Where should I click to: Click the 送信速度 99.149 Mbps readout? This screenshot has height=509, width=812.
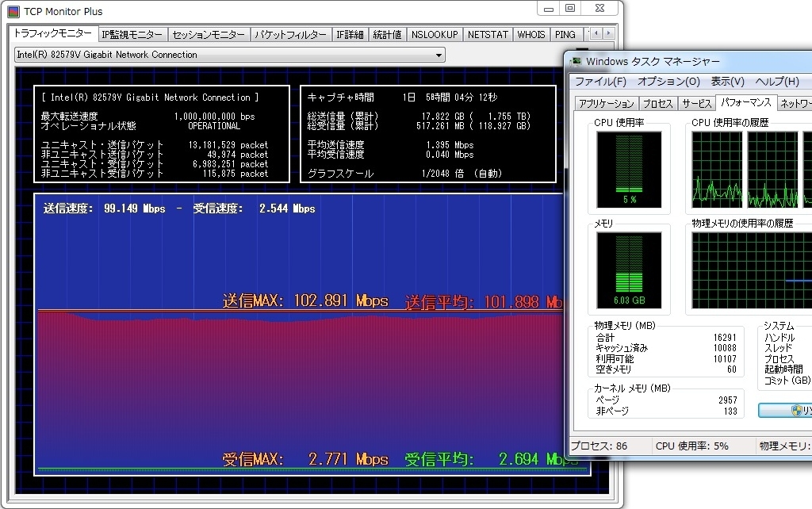click(x=105, y=209)
